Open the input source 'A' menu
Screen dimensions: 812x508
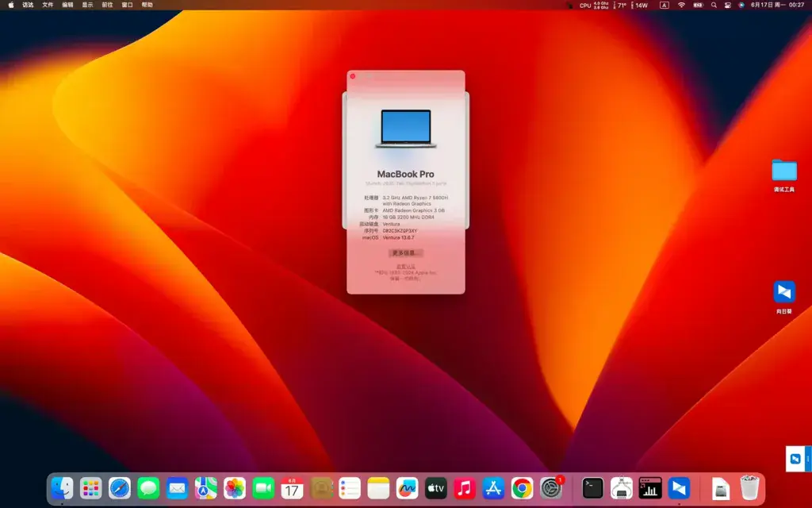coord(664,6)
